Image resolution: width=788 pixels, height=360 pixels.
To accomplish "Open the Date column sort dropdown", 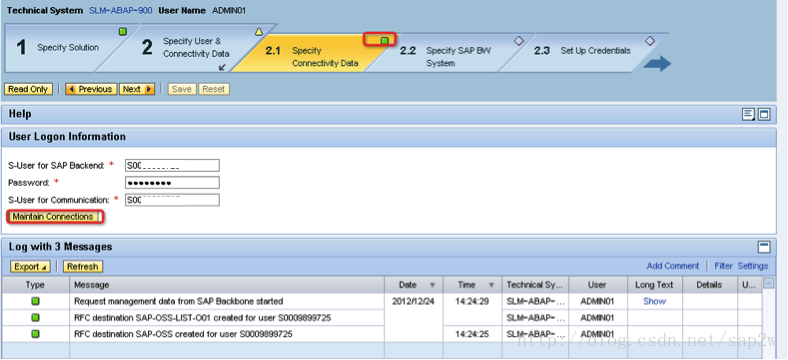I will click(432, 285).
